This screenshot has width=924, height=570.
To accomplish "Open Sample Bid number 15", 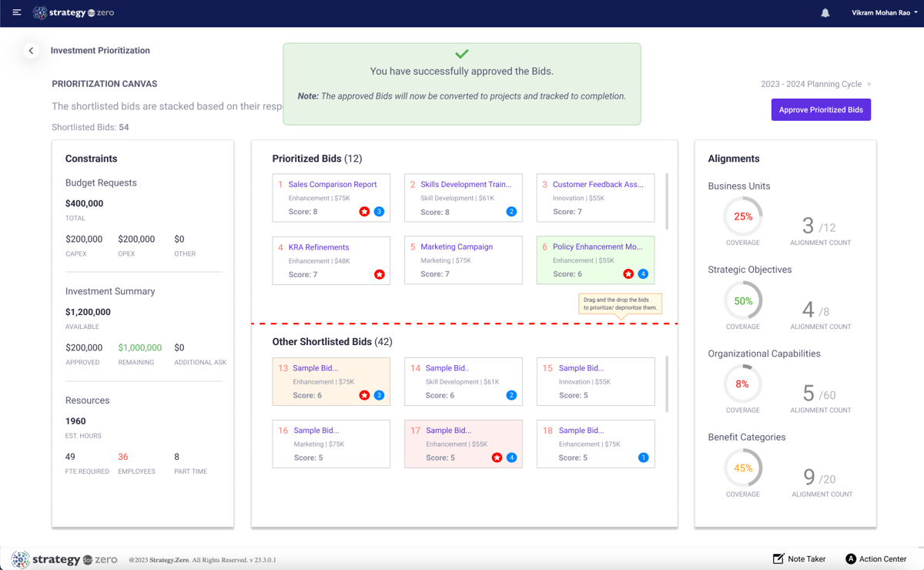I will pyautogui.click(x=581, y=368).
